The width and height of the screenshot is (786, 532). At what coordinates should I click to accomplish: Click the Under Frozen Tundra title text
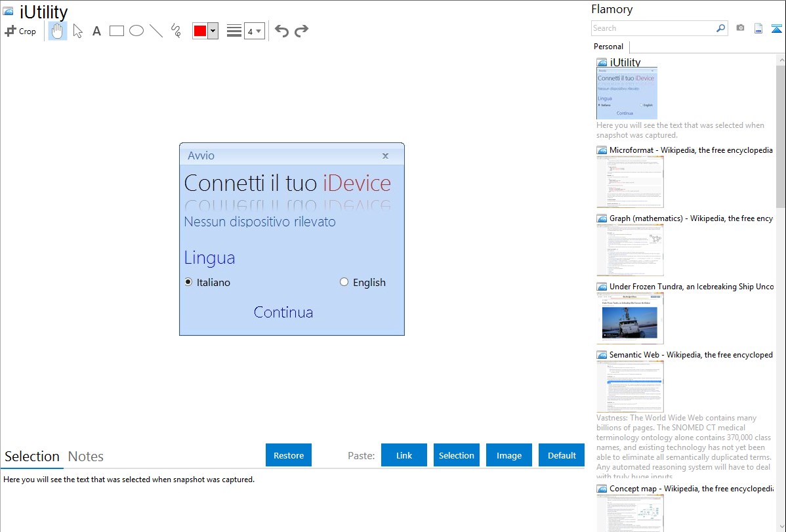coord(692,286)
